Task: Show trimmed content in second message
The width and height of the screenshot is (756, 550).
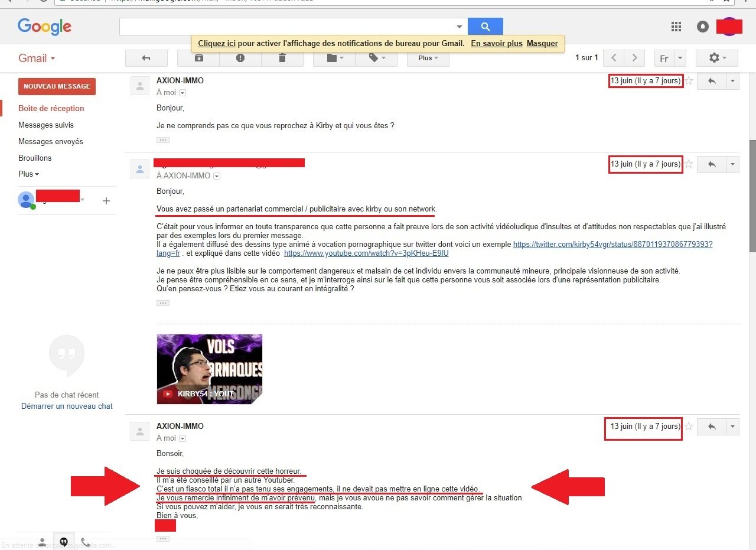Action: pos(163,303)
